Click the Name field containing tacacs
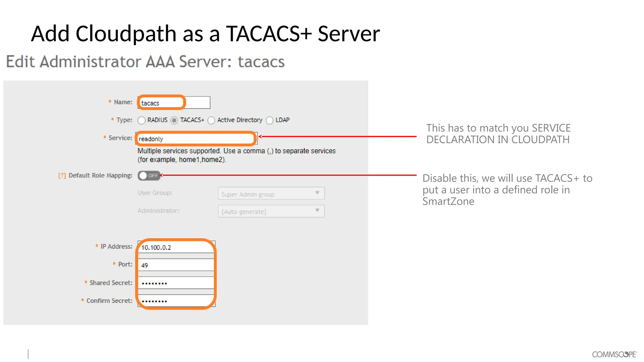 pos(174,102)
